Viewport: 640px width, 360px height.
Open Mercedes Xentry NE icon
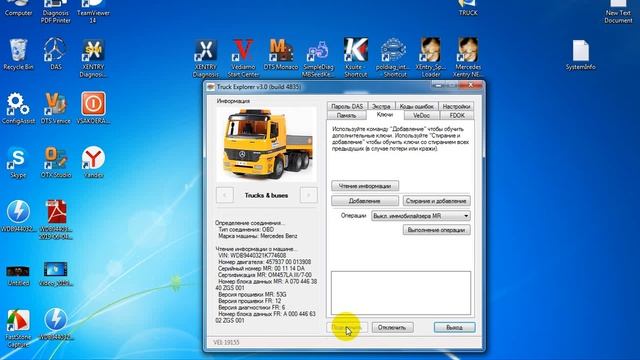tap(468, 58)
